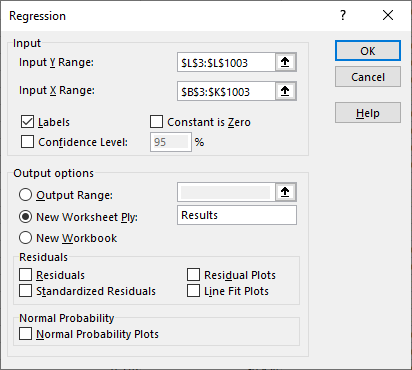Screen dimensions: 412x370
Task: Click the Confidence Level 95 percent field
Action: coord(171,142)
